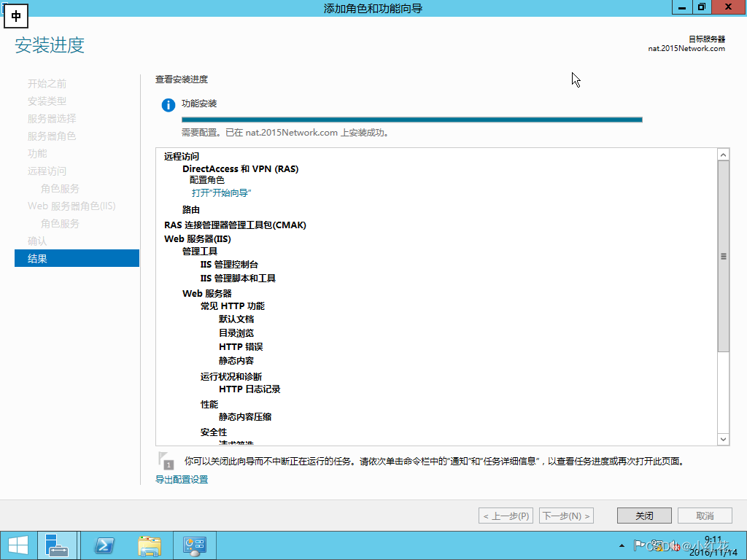Image resolution: width=747 pixels, height=560 pixels.
Task: Click the 管理工具 entry
Action: coord(200,251)
